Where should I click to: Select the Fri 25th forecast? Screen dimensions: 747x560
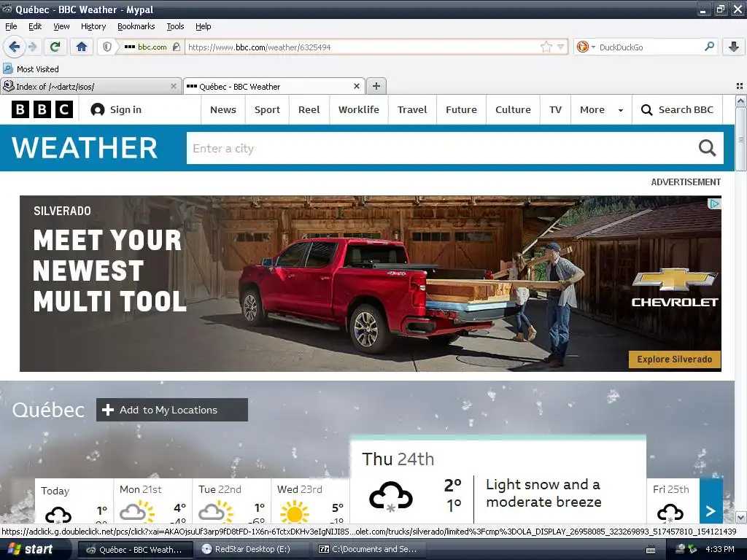coord(673,501)
